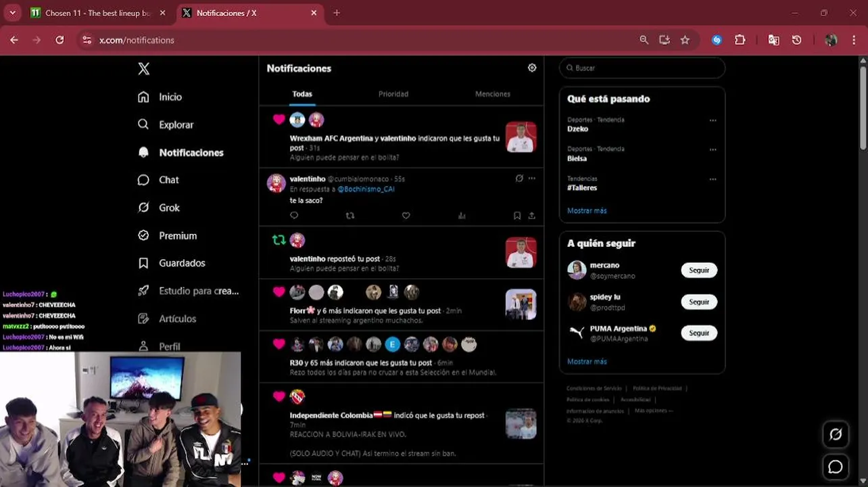
Task: Open more options for Bielsa trend
Action: coord(713,149)
